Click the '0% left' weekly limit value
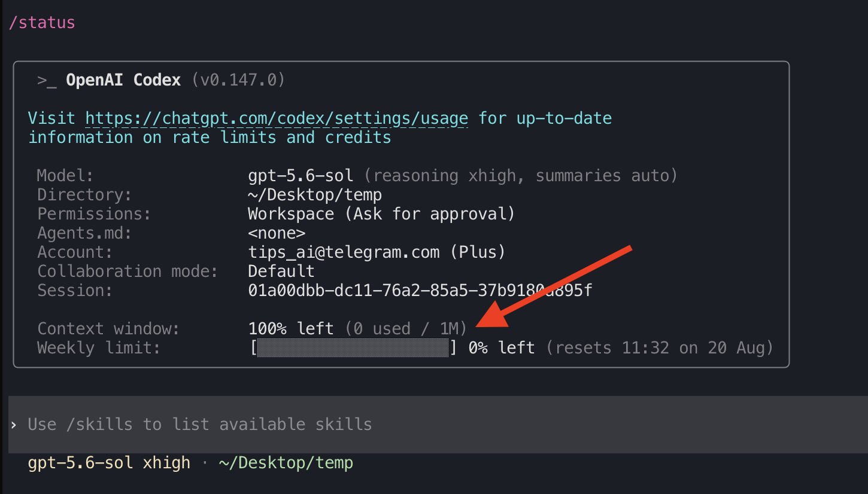This screenshot has width=868, height=494. coord(502,348)
